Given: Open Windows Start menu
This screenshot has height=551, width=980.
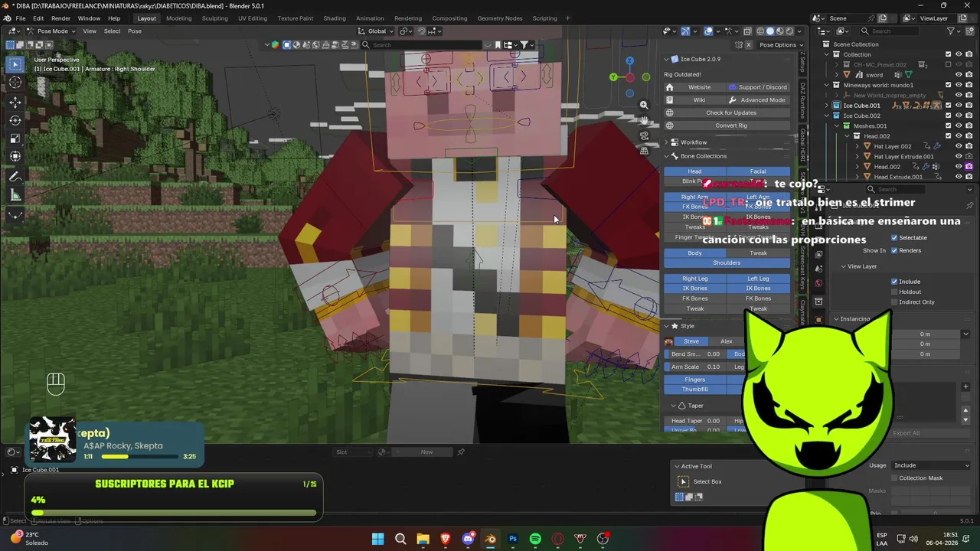Looking at the screenshot, I should click(378, 539).
